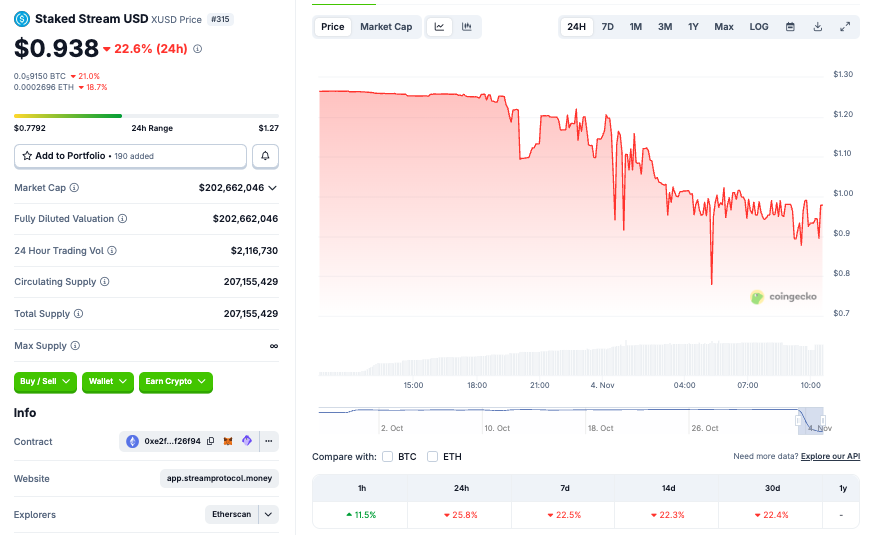Open the calendar date range picker

coord(790,27)
